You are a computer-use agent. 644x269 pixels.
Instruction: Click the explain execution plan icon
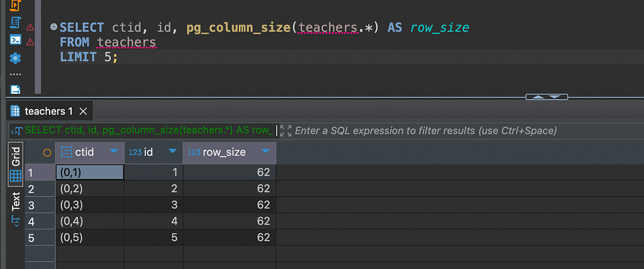15,23
